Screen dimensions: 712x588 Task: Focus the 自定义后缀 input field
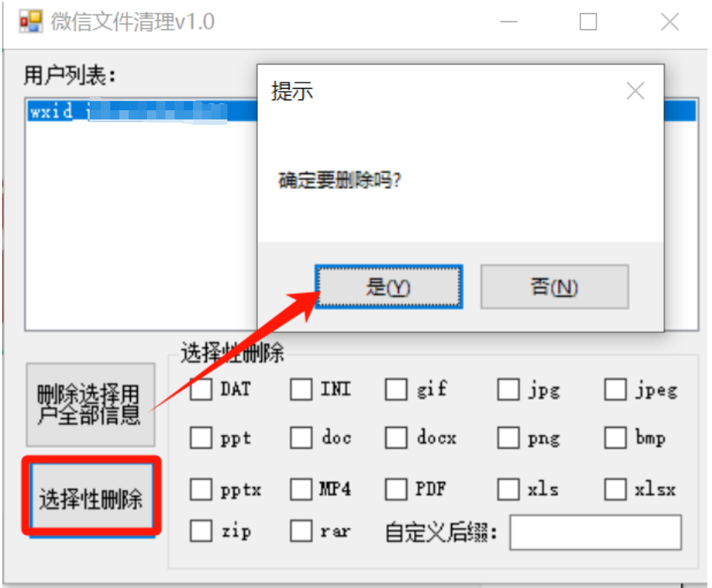tap(596, 532)
